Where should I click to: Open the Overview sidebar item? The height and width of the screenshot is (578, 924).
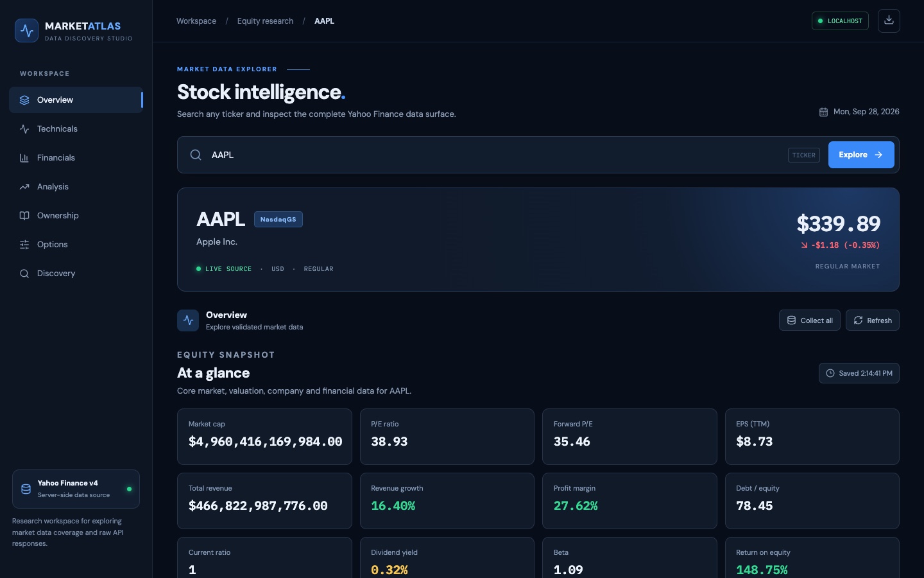point(76,100)
